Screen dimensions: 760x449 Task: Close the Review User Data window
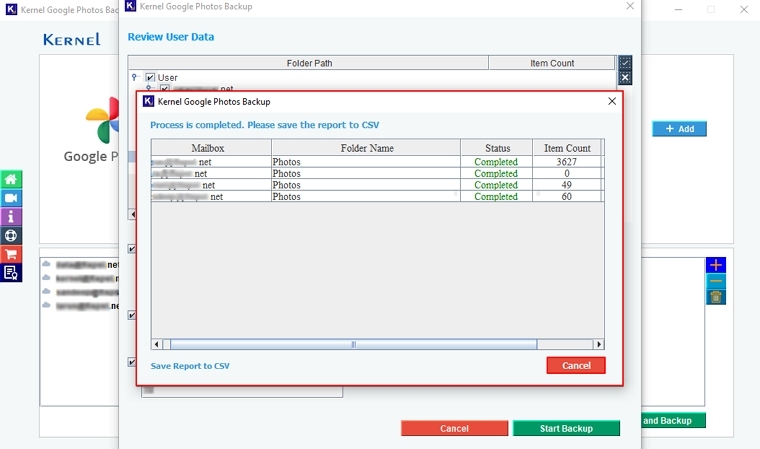(630, 6)
